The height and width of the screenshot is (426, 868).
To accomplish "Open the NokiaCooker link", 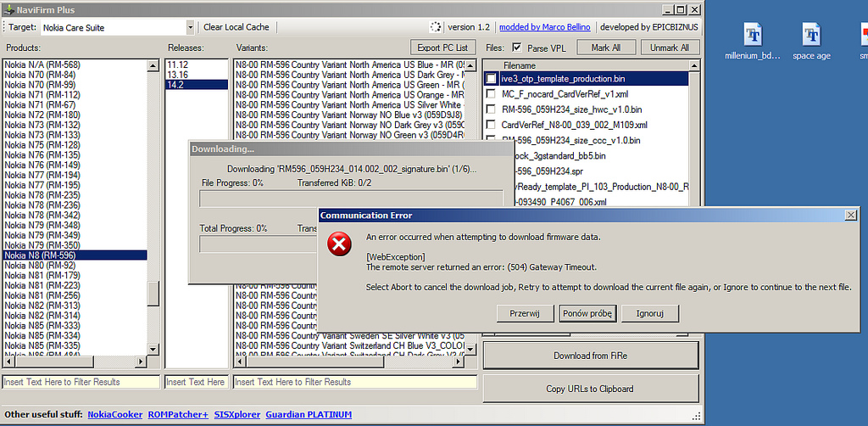I will pyautogui.click(x=115, y=414).
